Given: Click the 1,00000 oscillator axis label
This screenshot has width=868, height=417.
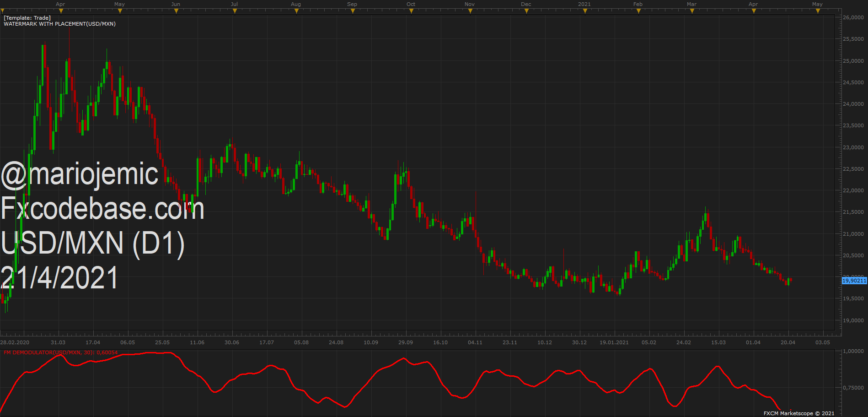Looking at the screenshot, I should (x=853, y=351).
